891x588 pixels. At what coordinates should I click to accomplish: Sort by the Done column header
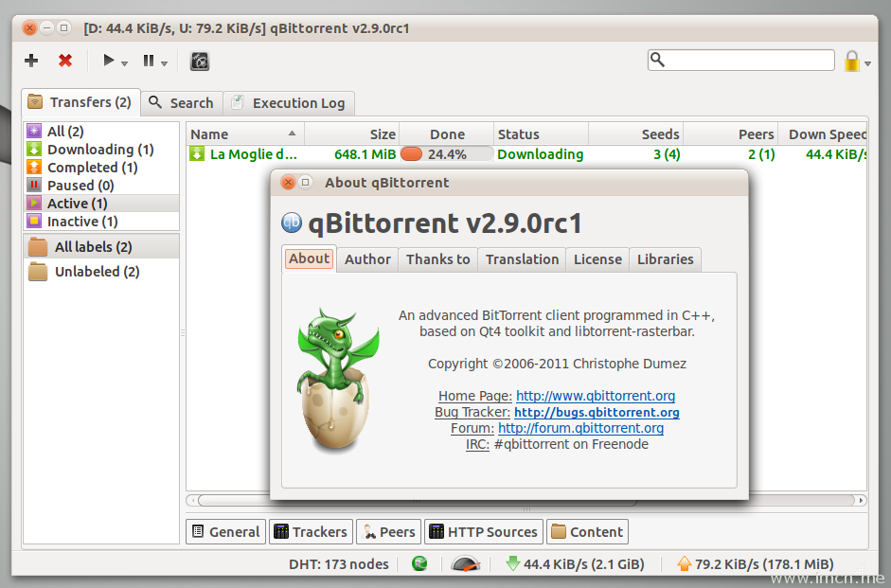(x=447, y=134)
